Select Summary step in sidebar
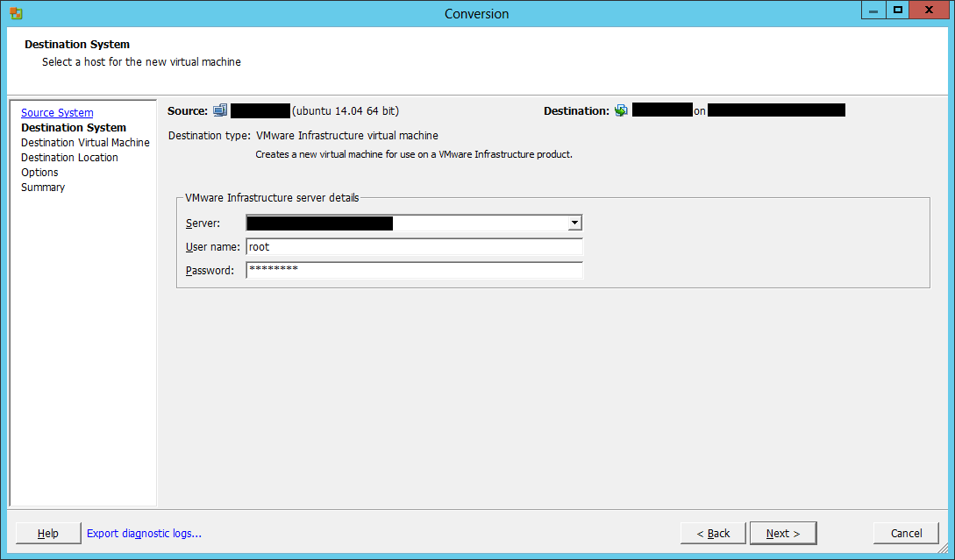 coord(43,188)
